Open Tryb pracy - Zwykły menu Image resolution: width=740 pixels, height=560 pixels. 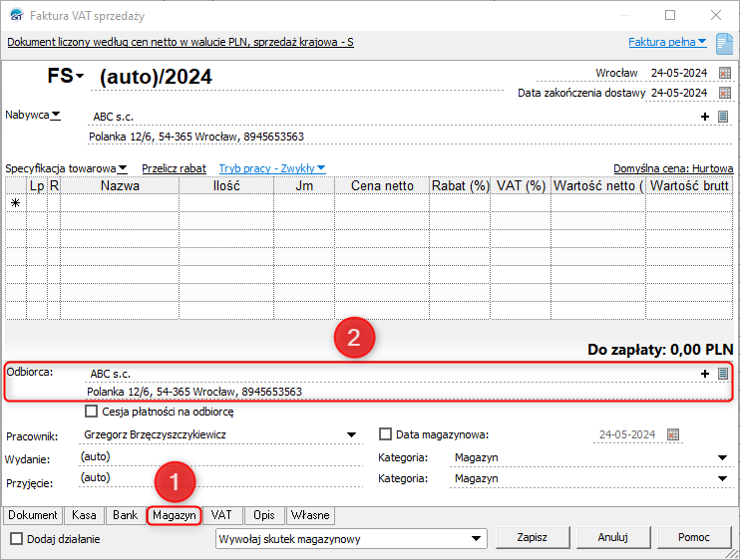click(x=272, y=168)
